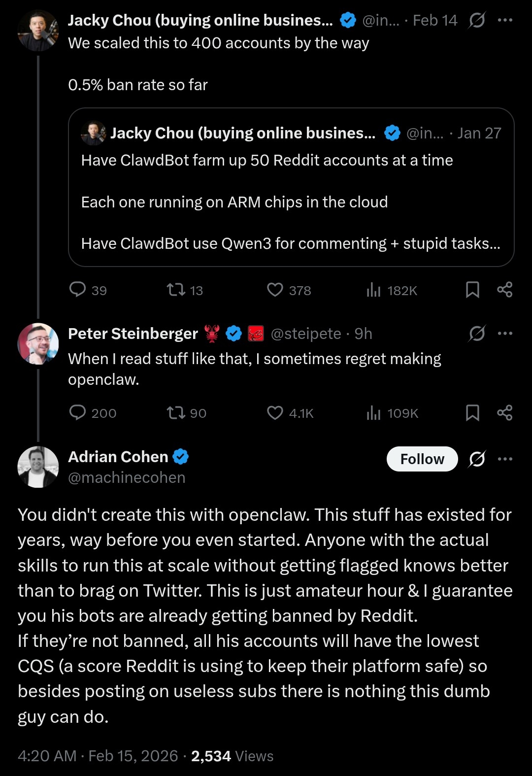Open Peter Steinberger's profile picture

point(38,343)
